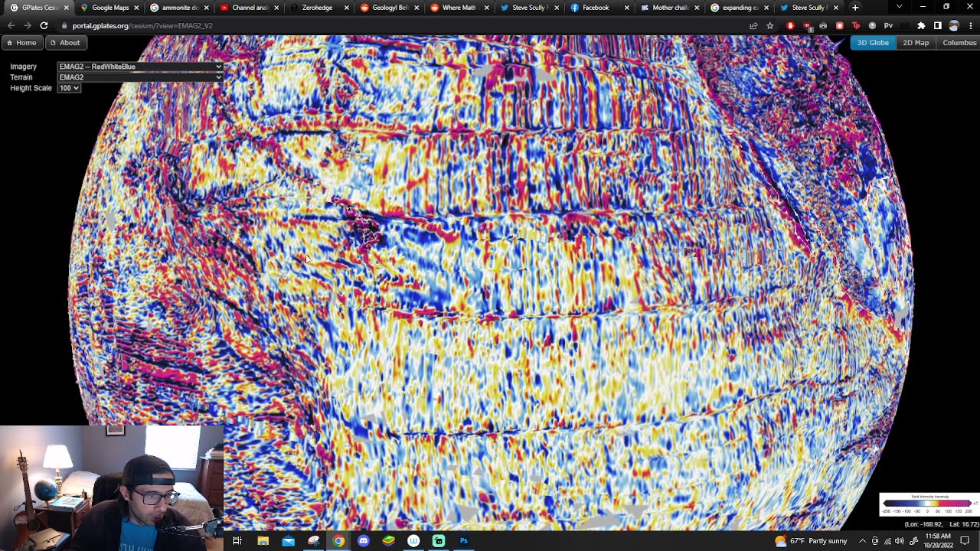Open Windows Task View in taskbar

(x=237, y=541)
